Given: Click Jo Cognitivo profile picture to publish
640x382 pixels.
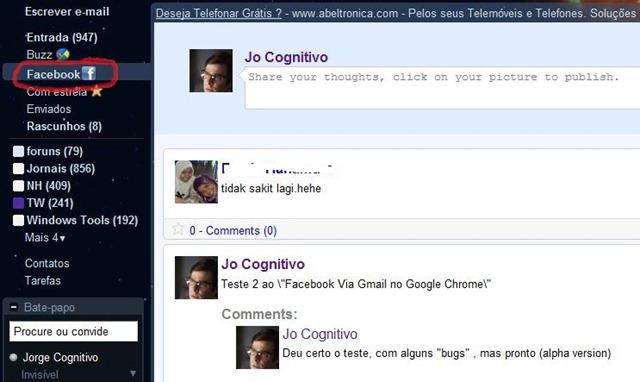Looking at the screenshot, I should pyautogui.click(x=211, y=71).
